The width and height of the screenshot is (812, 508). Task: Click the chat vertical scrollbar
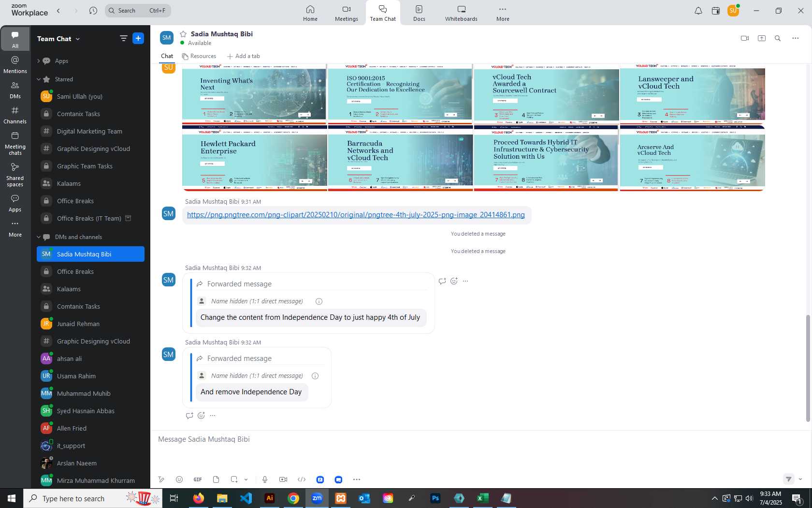[808, 368]
